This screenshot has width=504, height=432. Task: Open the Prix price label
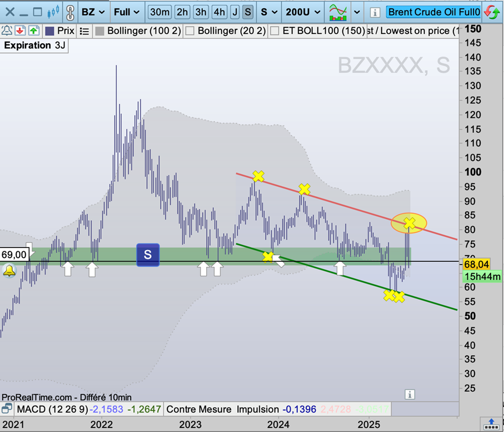point(66,31)
